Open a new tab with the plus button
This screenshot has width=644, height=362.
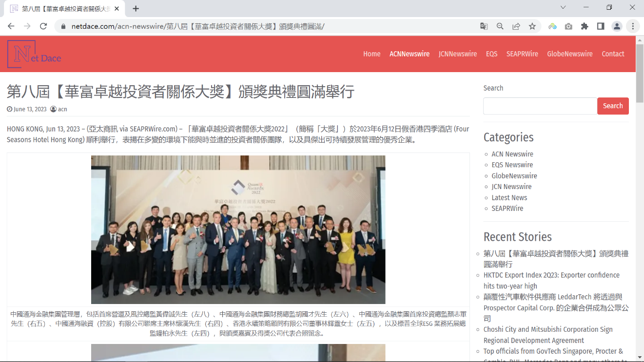[x=136, y=8]
